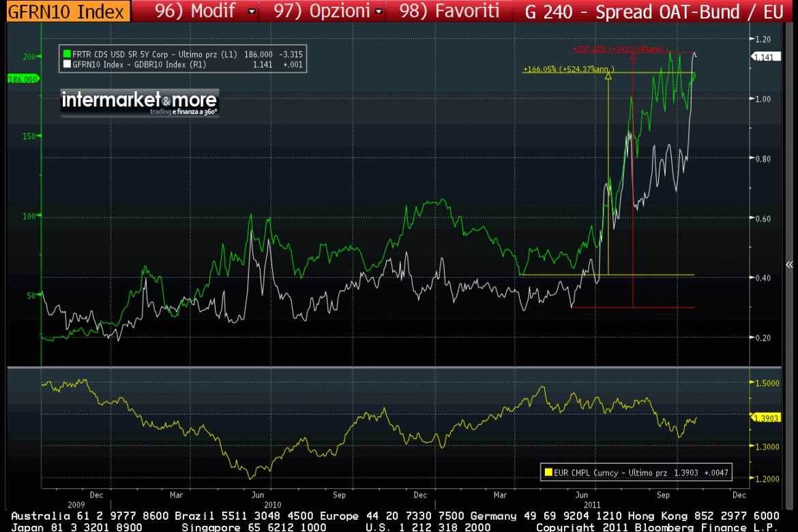Select the +287.82% red annotation label
Viewport: 798px width, 532px height.
tap(619, 49)
